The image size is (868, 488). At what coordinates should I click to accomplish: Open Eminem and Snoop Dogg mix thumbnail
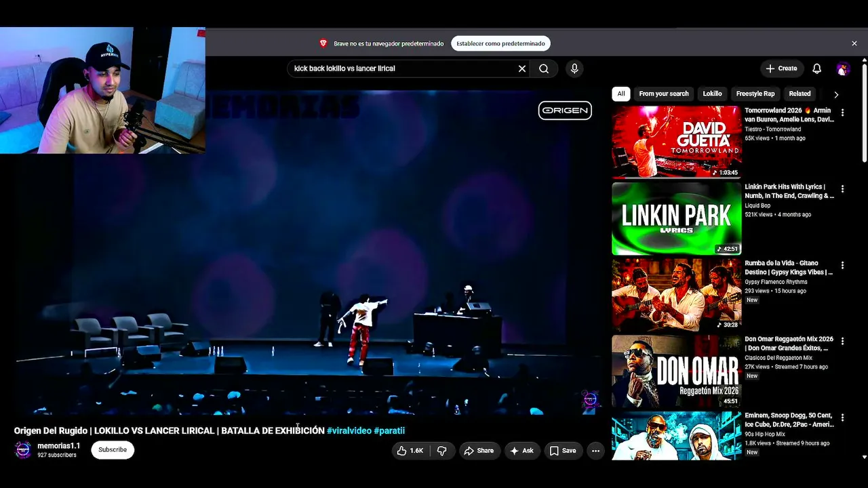(677, 436)
